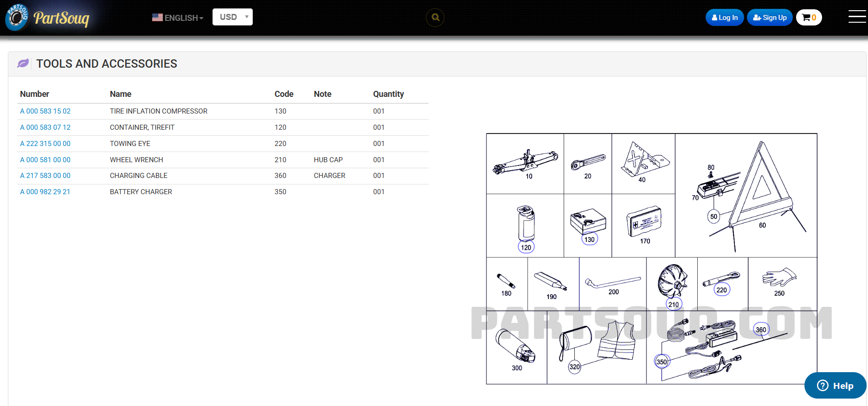Click the PartSouq logo
This screenshot has width=868, height=406.
pyautogui.click(x=48, y=18)
